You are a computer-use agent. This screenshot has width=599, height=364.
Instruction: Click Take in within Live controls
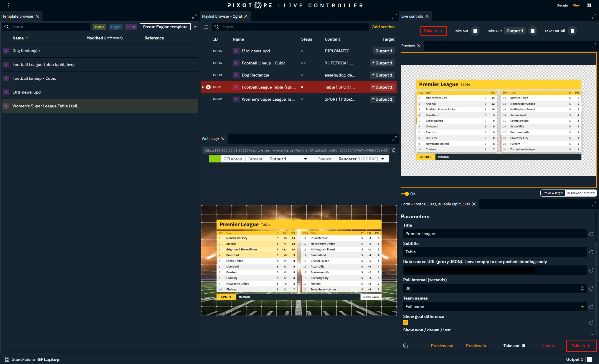pos(433,31)
